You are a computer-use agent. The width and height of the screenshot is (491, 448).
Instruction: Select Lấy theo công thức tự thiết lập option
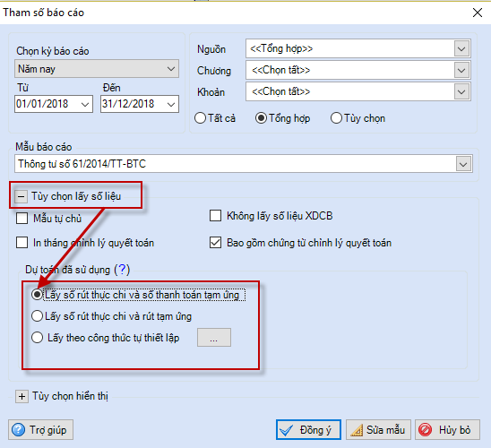point(37,338)
